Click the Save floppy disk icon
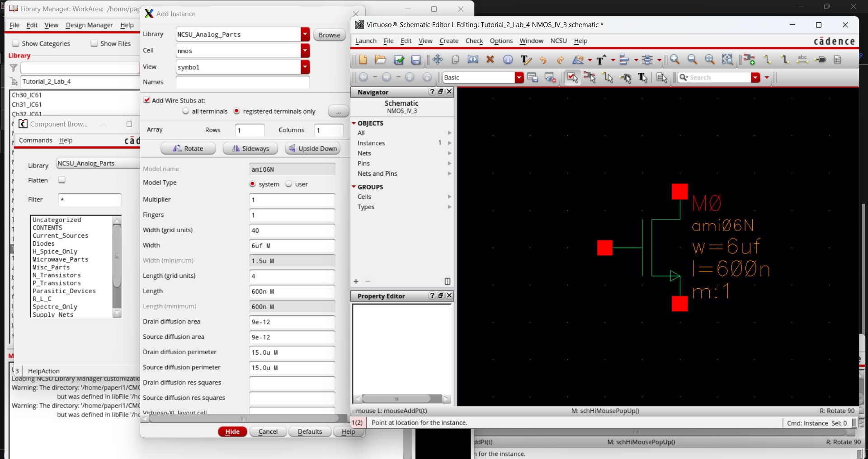Image resolution: width=868 pixels, height=459 pixels. tap(416, 60)
